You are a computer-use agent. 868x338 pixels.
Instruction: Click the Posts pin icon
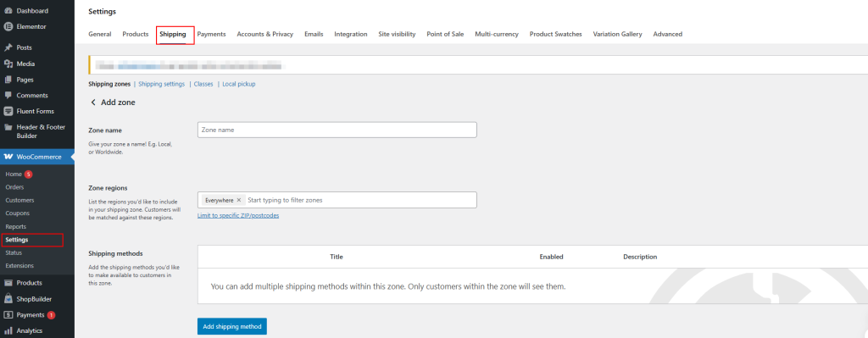pyautogui.click(x=8, y=47)
